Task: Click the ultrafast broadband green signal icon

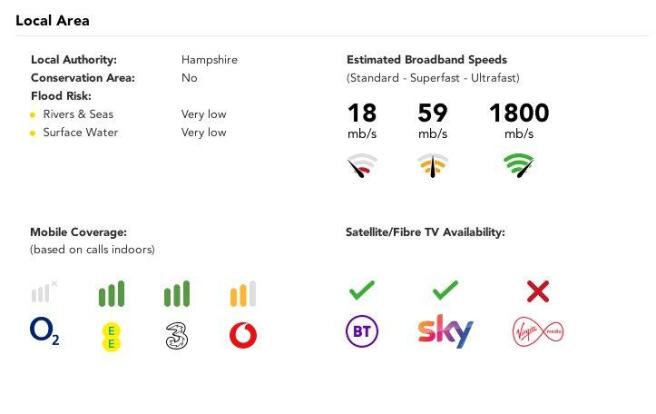Action: (x=518, y=166)
